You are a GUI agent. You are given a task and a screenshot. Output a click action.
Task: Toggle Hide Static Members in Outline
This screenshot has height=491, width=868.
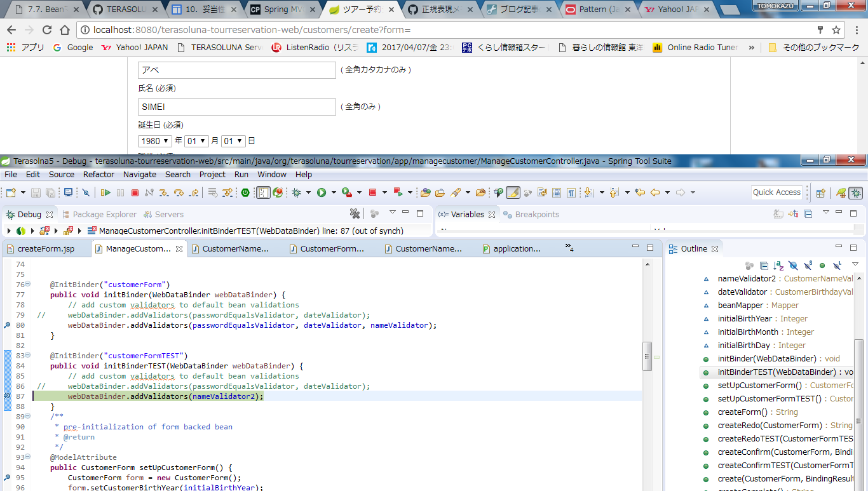click(x=808, y=266)
